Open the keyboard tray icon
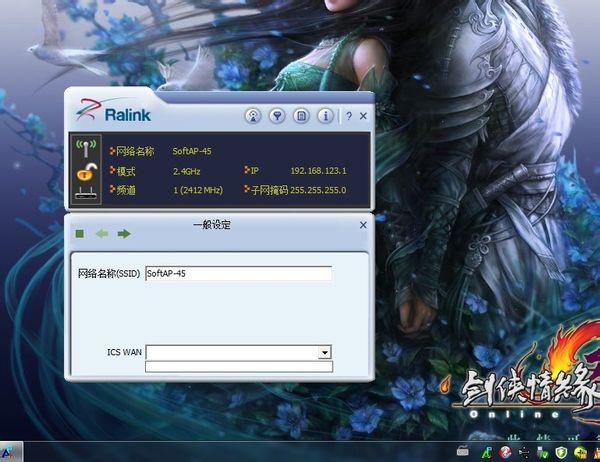 pos(463,452)
